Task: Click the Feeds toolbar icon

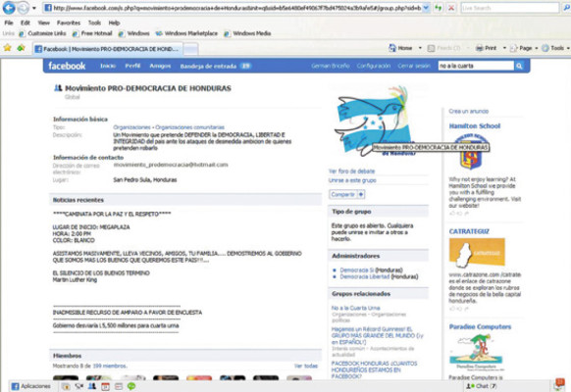Action: [431, 48]
